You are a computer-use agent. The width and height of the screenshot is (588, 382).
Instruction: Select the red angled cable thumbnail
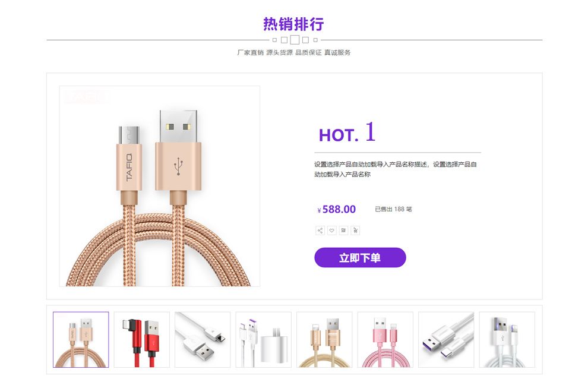click(142, 340)
